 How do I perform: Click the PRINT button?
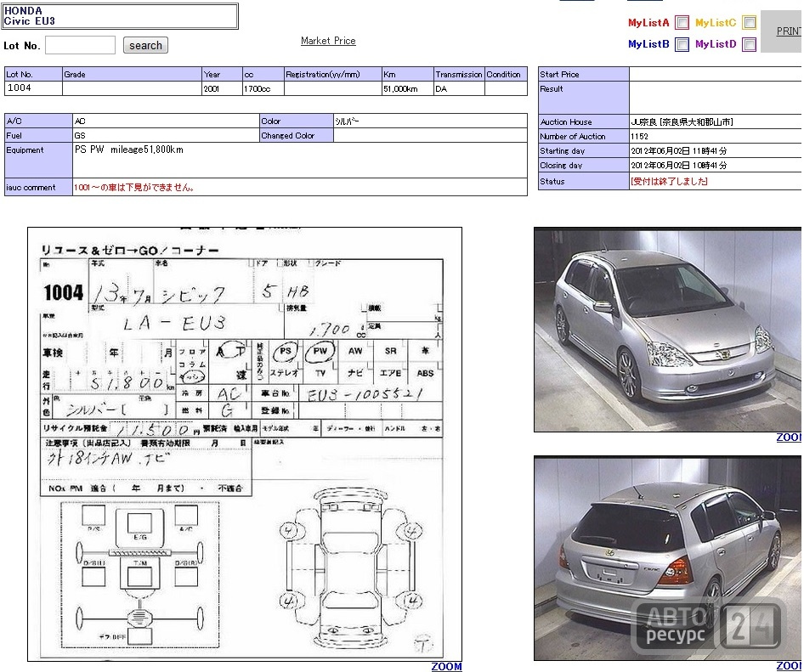pyautogui.click(x=783, y=31)
